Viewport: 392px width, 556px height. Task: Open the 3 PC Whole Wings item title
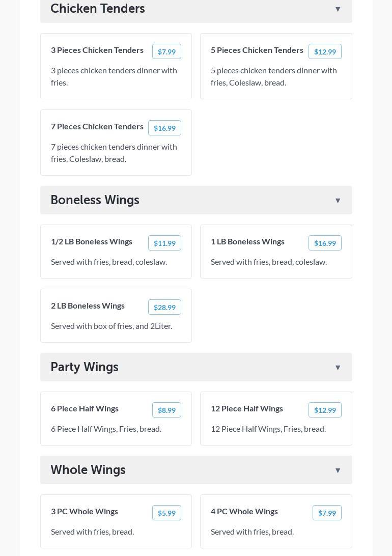[x=85, y=511]
